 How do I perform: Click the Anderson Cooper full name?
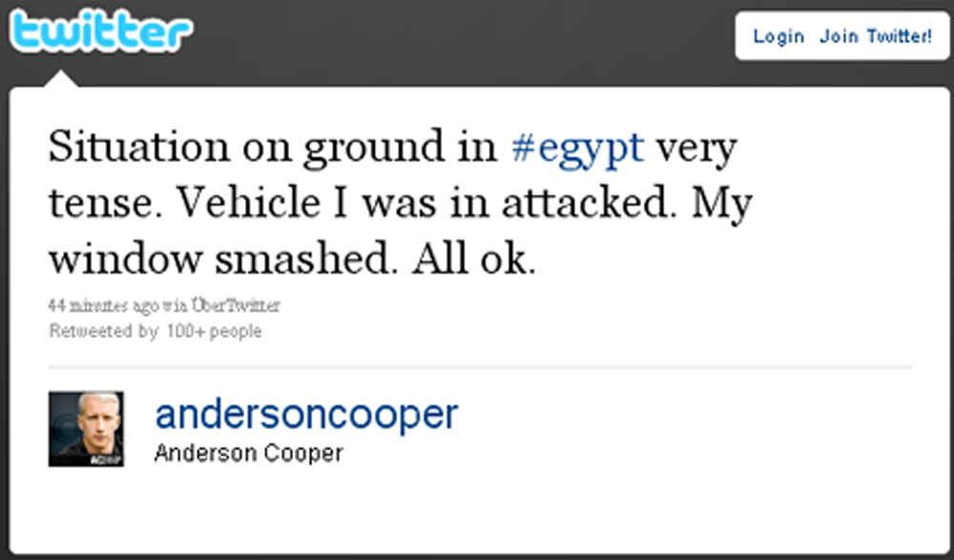pyautogui.click(x=248, y=452)
